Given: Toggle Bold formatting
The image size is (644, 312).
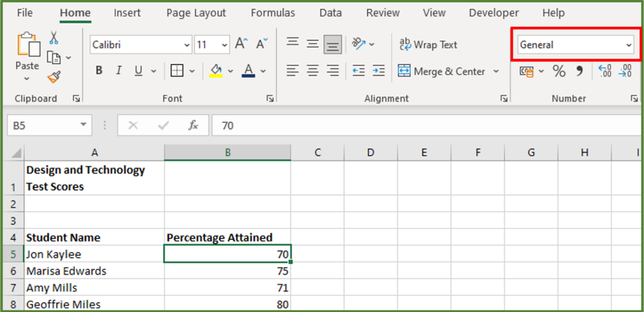Looking at the screenshot, I should [99, 71].
